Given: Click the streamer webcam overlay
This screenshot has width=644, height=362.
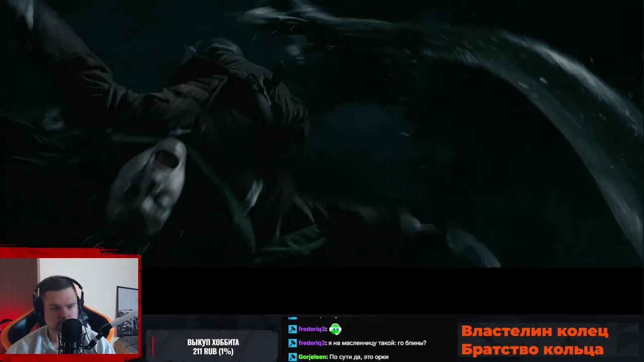Looking at the screenshot, I should [69, 306].
